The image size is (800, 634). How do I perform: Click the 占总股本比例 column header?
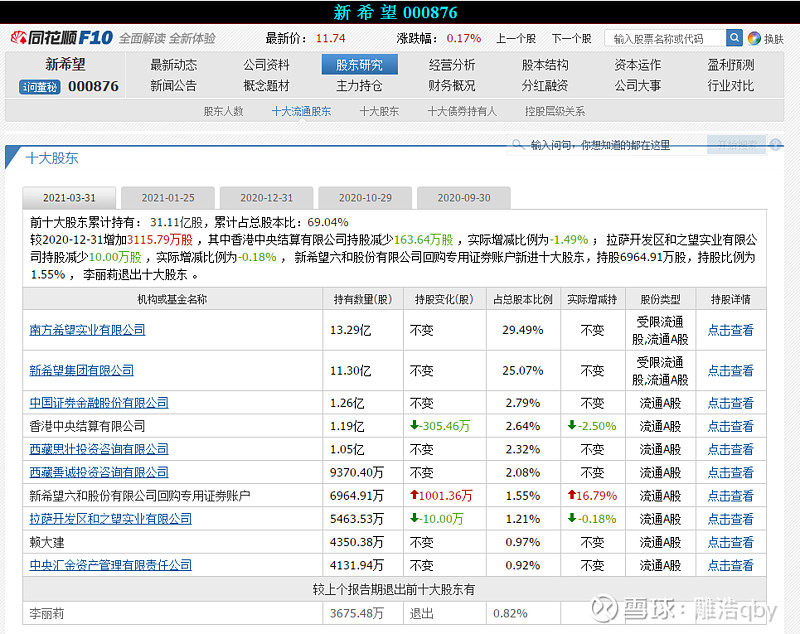[523, 299]
